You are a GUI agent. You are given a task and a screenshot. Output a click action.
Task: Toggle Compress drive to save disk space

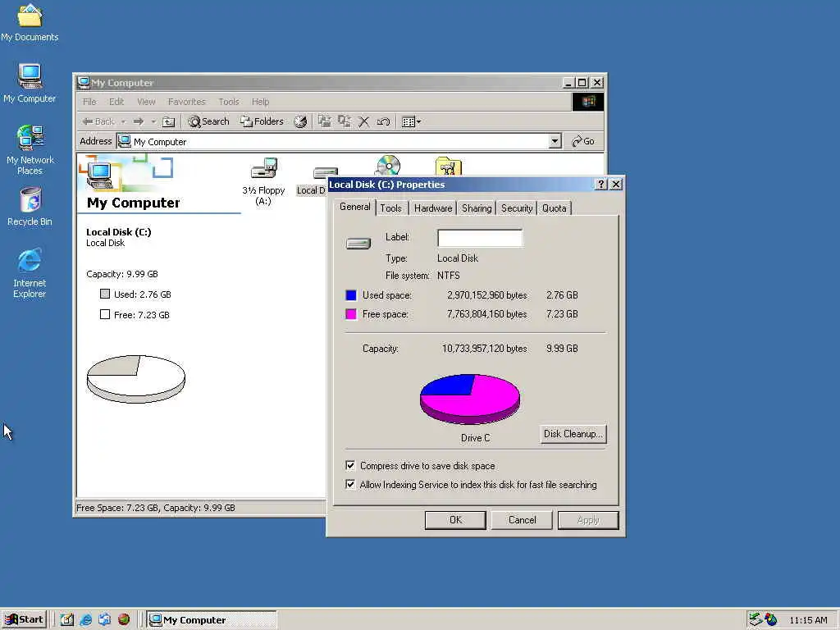(x=350, y=466)
